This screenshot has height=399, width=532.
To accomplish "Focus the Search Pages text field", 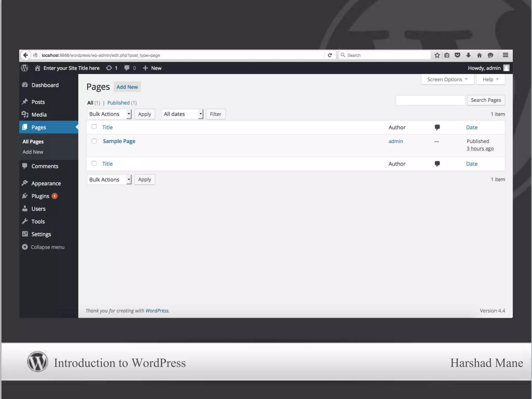I will (430, 100).
